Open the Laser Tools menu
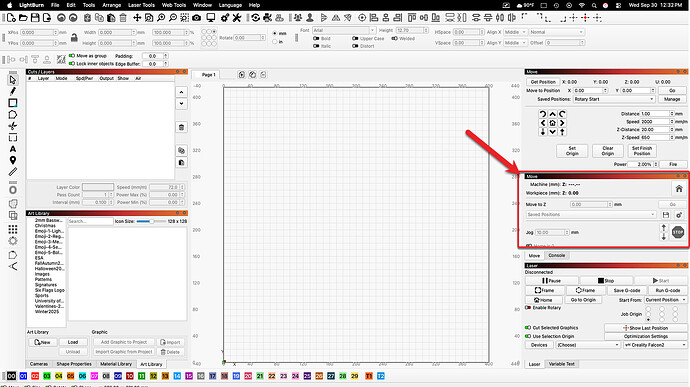This screenshot has height=387, width=690. tap(141, 5)
